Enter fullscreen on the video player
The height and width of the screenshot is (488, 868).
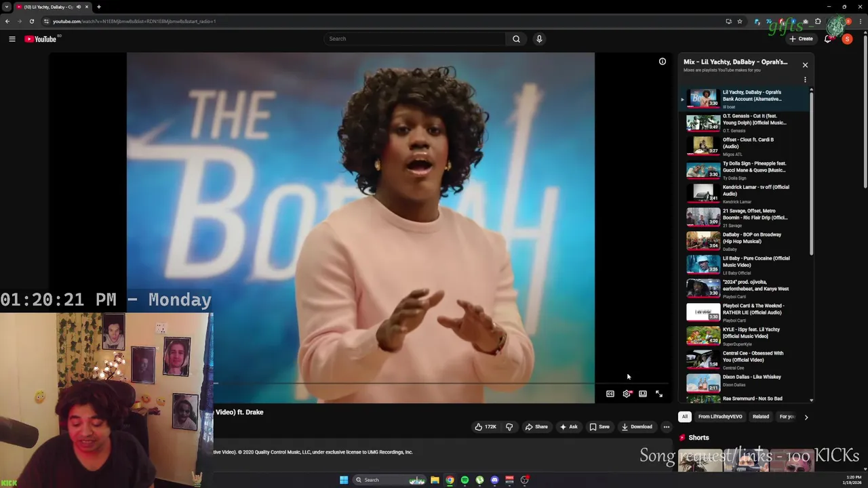(x=659, y=394)
